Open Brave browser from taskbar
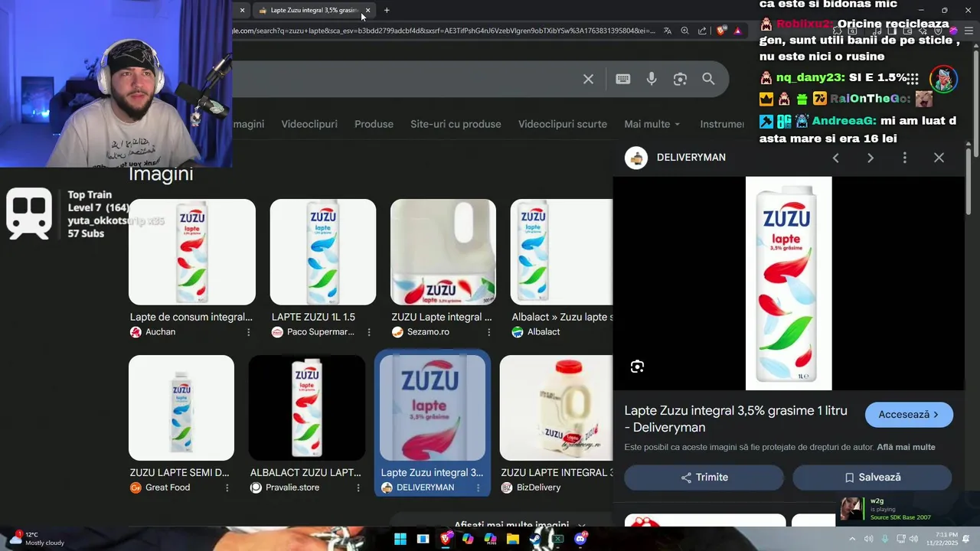980x551 pixels. click(446, 539)
